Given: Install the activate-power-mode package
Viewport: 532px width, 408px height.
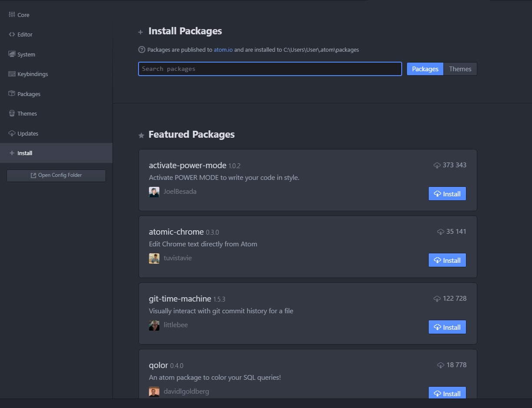Looking at the screenshot, I should click(447, 194).
